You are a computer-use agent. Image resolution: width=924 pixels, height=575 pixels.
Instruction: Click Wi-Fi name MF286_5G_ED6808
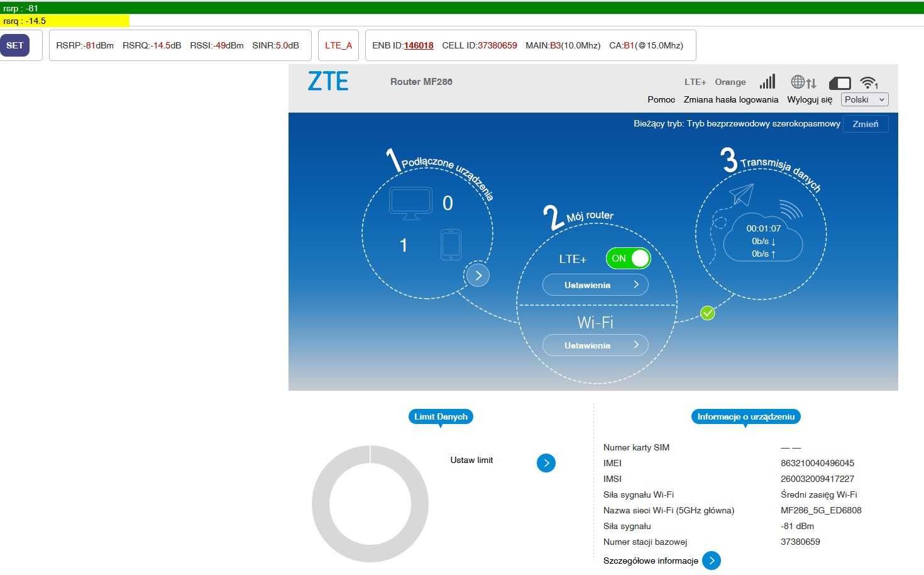click(x=821, y=510)
